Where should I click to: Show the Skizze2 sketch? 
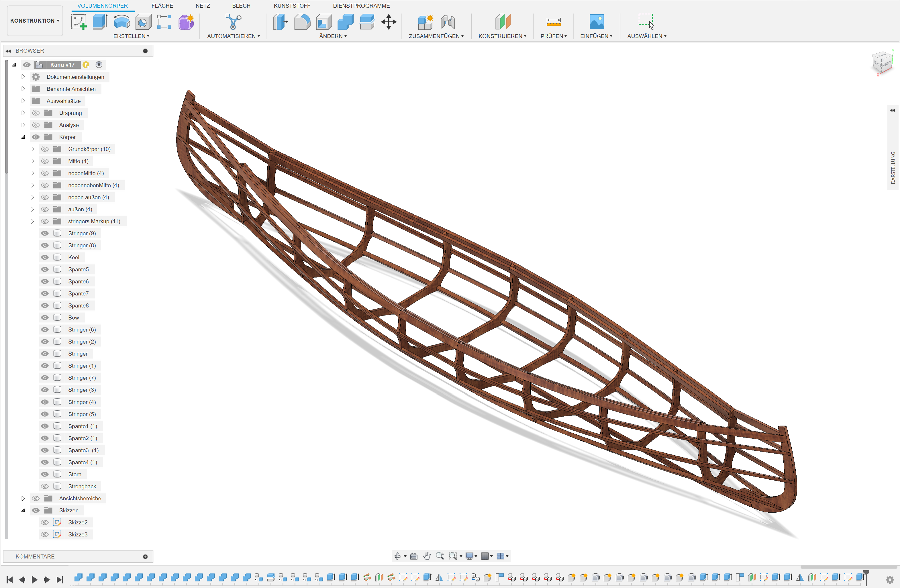(x=45, y=522)
